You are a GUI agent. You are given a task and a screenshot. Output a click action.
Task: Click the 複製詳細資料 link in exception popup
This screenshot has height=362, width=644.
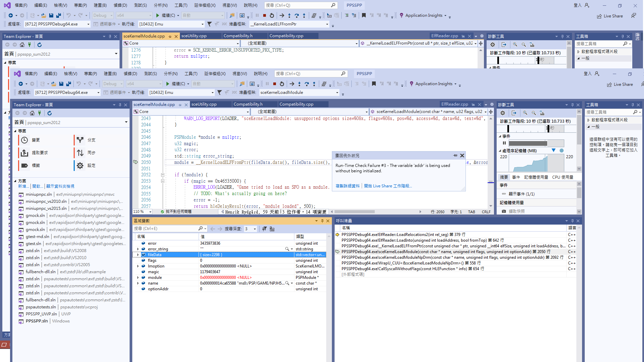click(347, 186)
